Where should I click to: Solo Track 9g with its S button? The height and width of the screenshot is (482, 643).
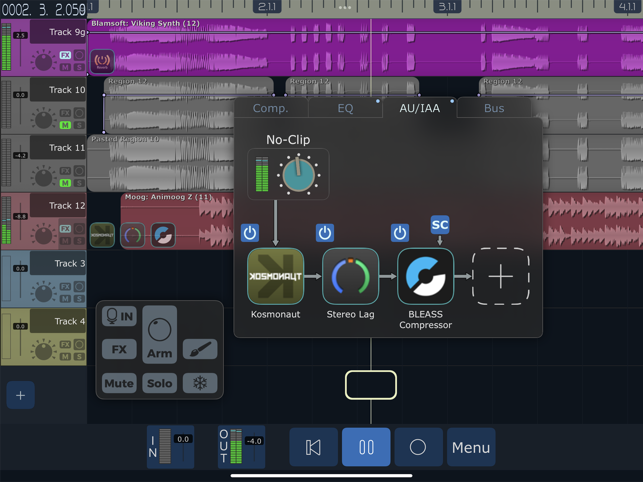[x=79, y=67]
